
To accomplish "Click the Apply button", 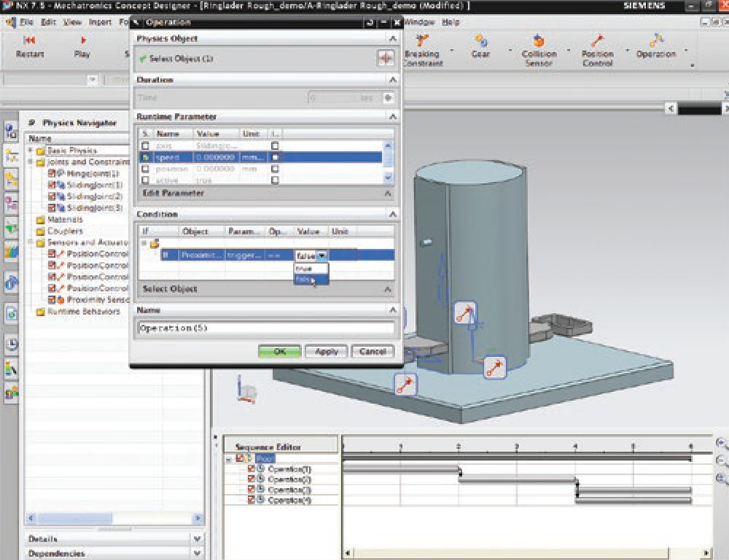I will pos(326,351).
